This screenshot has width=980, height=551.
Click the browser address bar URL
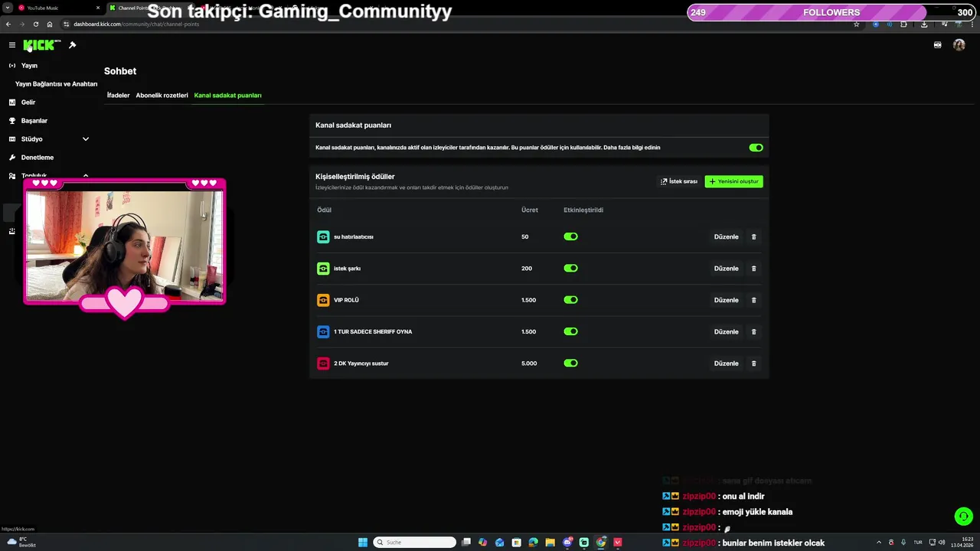click(x=136, y=24)
